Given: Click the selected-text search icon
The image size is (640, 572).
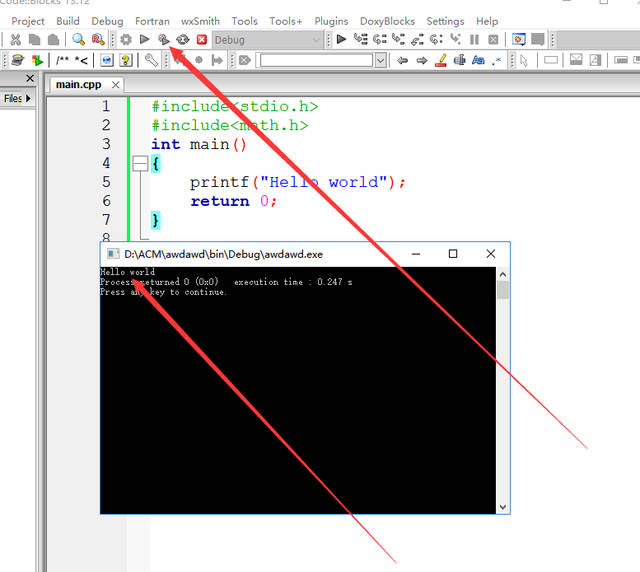Looking at the screenshot, I should pyautogui.click(x=460, y=60).
